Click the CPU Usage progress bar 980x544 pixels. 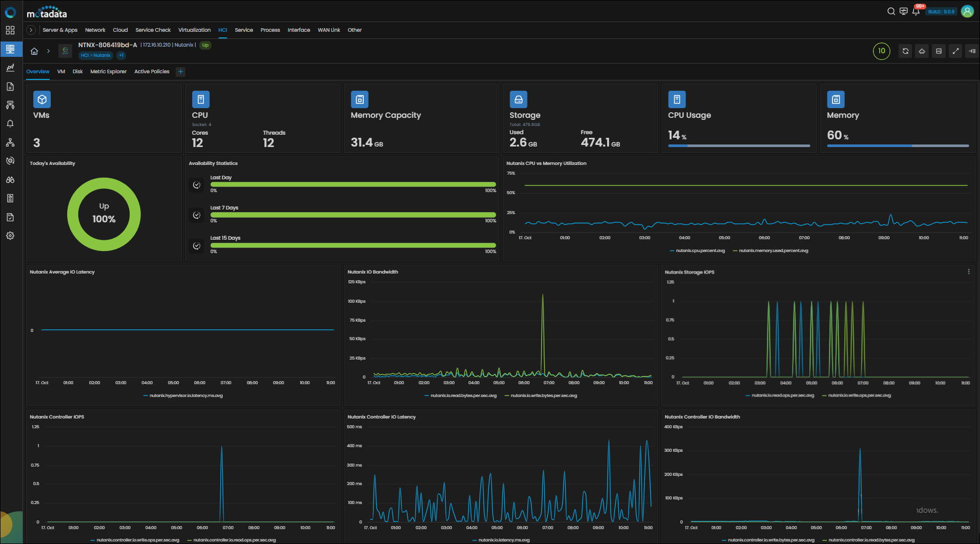[x=739, y=146]
